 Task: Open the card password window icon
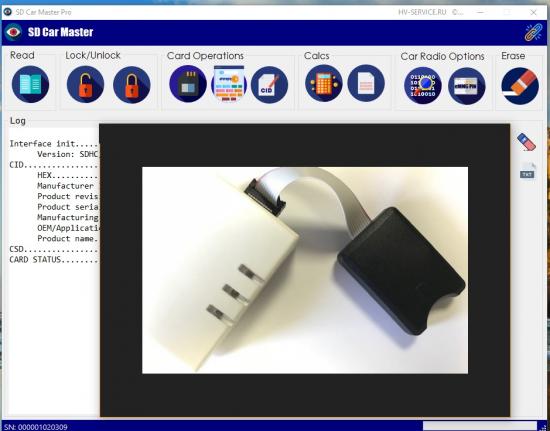tap(229, 84)
